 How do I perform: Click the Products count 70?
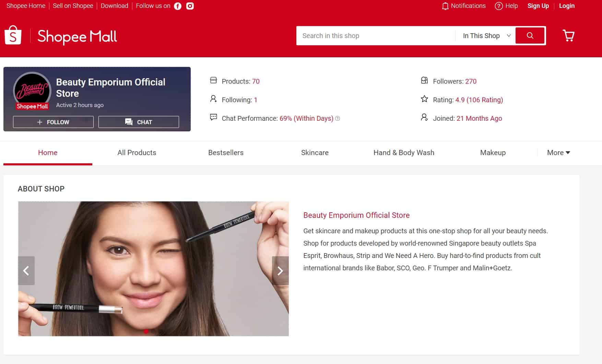click(x=256, y=81)
